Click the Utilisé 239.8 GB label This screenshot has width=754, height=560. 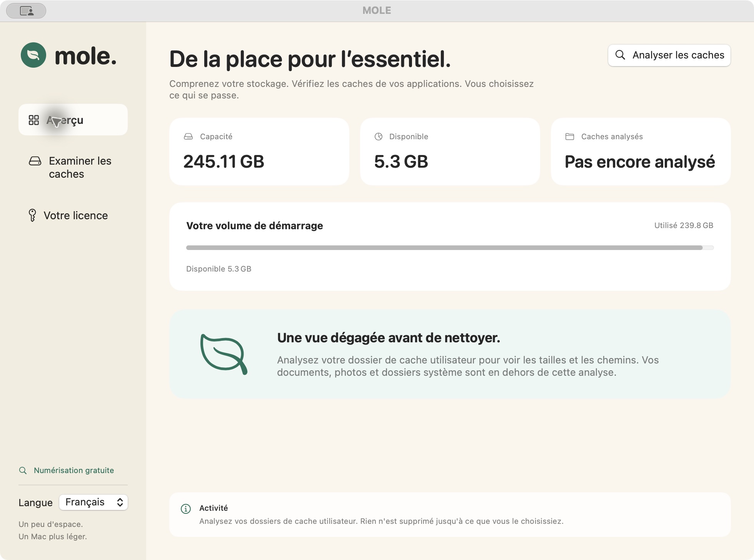[x=684, y=225]
